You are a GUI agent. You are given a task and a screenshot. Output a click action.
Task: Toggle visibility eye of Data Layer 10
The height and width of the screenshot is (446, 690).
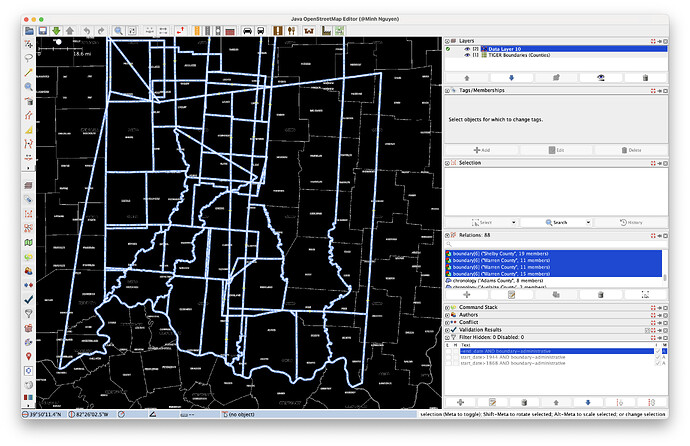click(466, 48)
